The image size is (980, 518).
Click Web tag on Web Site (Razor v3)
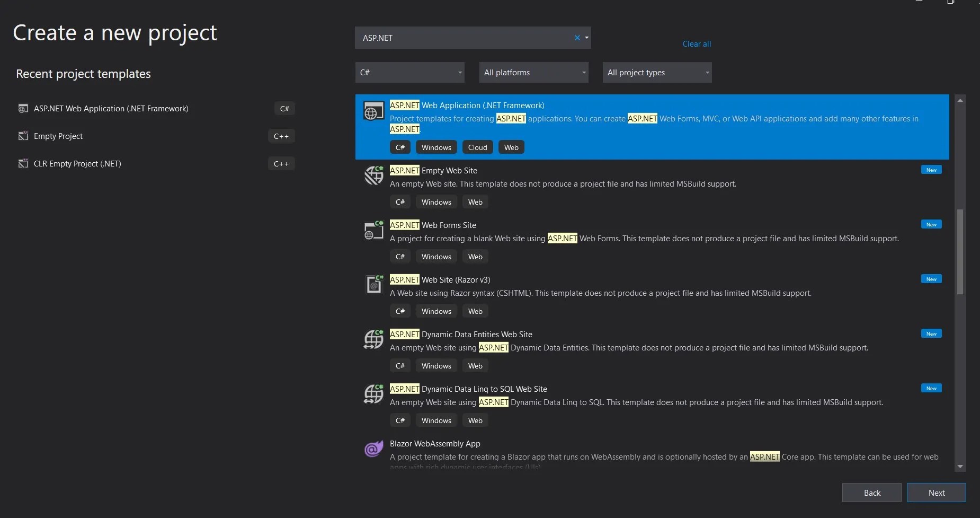click(475, 311)
